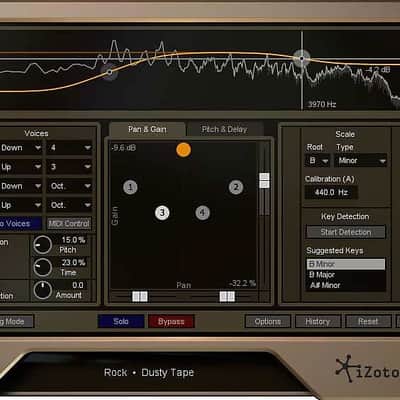
Task: Toggle the blue Voices button
Action: click(x=21, y=223)
